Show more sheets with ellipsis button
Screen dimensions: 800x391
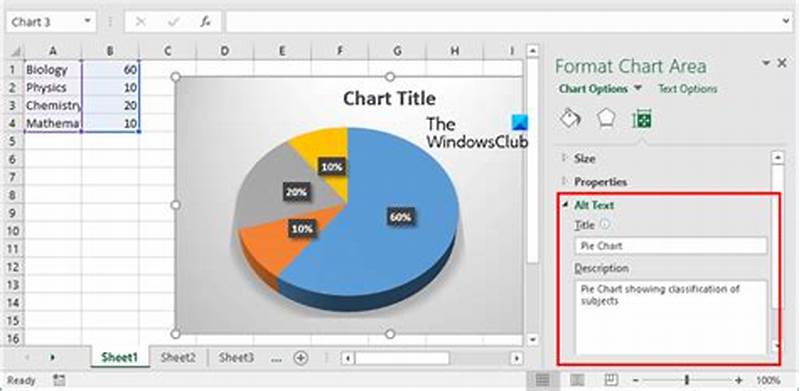(x=277, y=359)
